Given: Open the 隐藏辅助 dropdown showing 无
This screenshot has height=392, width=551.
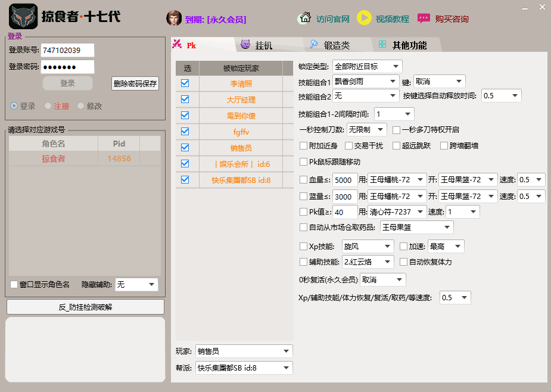Looking at the screenshot, I should (136, 284).
